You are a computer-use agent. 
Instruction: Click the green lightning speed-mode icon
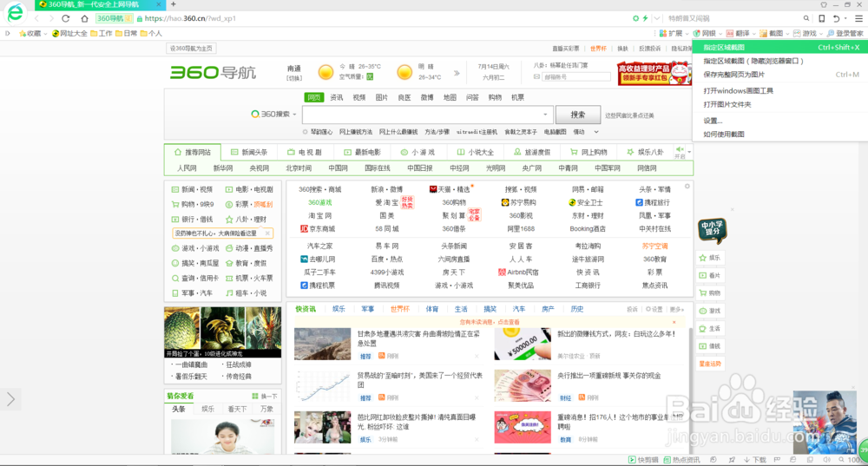coord(646,18)
